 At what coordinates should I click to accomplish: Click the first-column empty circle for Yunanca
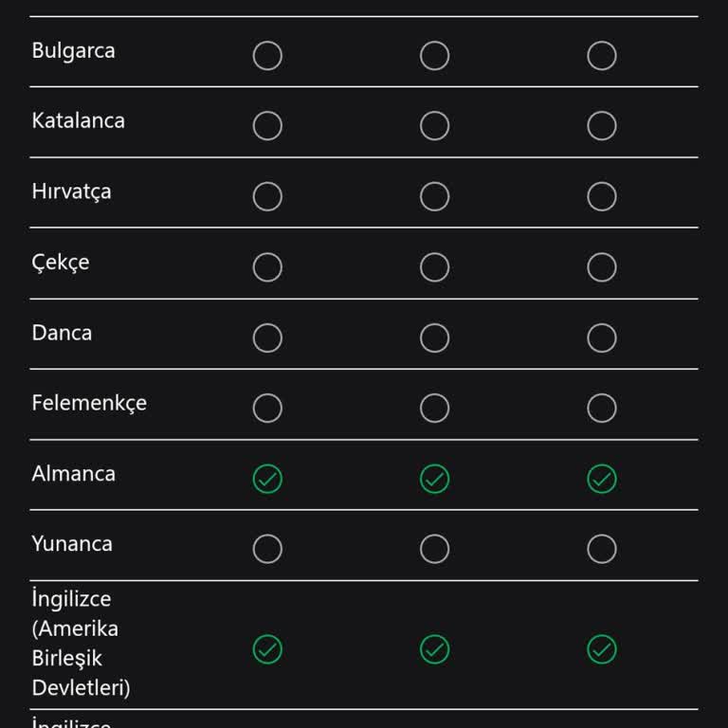click(267, 549)
